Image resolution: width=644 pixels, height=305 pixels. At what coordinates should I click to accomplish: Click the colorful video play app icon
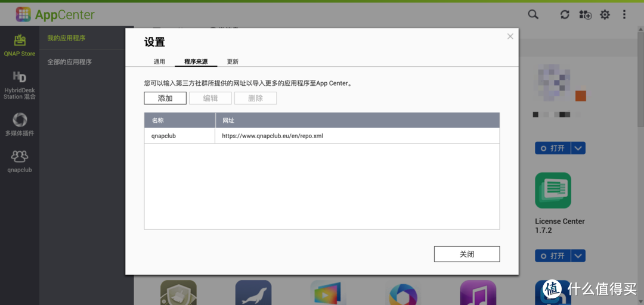(328, 292)
